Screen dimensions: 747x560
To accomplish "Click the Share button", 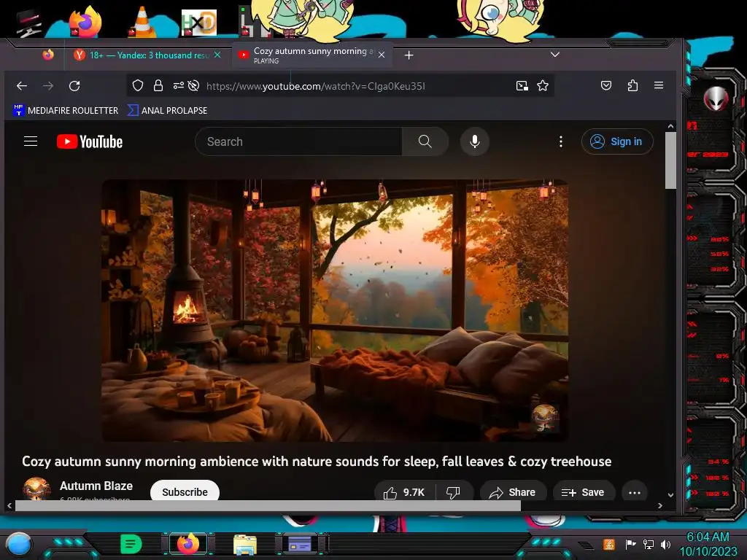I will coord(514,492).
